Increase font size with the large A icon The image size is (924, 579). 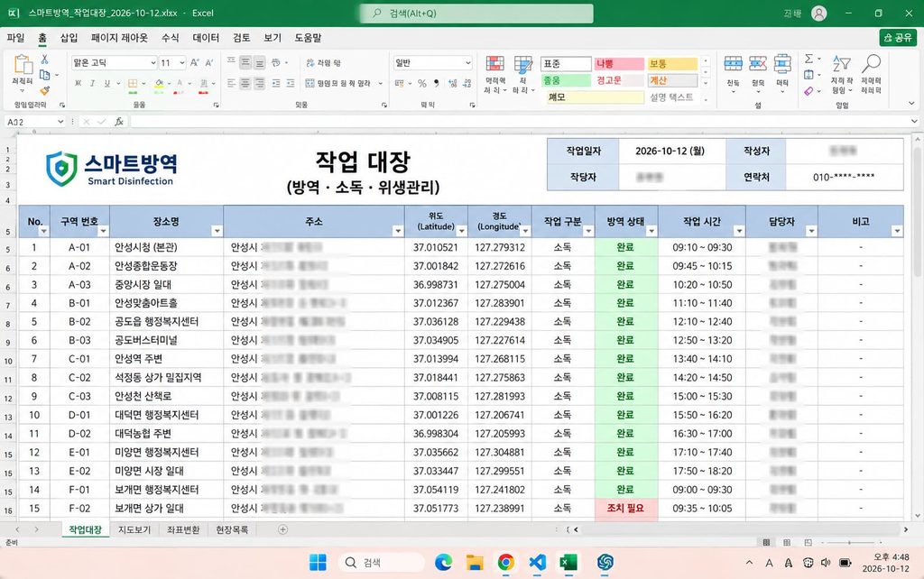(x=195, y=62)
